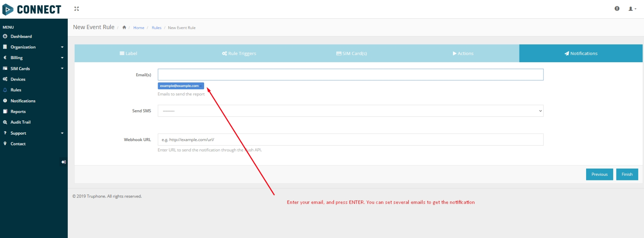Click the fullscreen expand icon in header
Screen dimensions: 644x238
77,9
